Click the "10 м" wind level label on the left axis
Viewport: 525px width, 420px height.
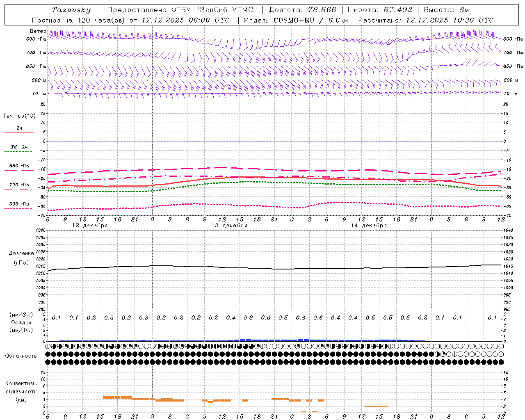(39, 94)
